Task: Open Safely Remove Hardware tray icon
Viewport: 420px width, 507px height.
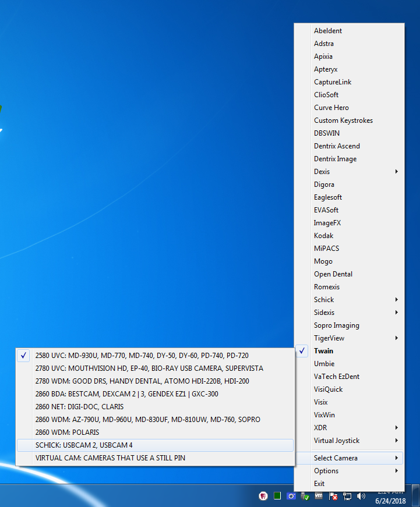Action: click(x=305, y=496)
